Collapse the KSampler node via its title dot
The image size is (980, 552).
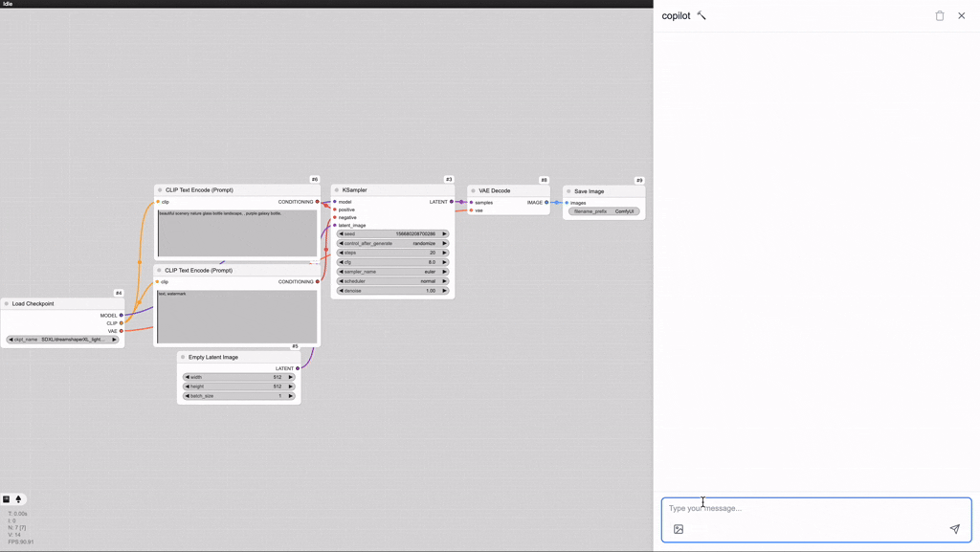[x=337, y=190]
